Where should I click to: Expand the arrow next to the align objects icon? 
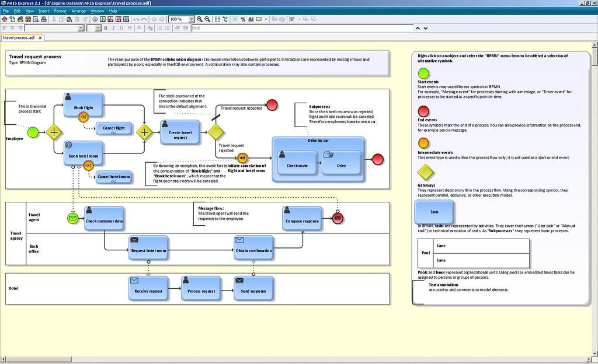[x=300, y=19]
